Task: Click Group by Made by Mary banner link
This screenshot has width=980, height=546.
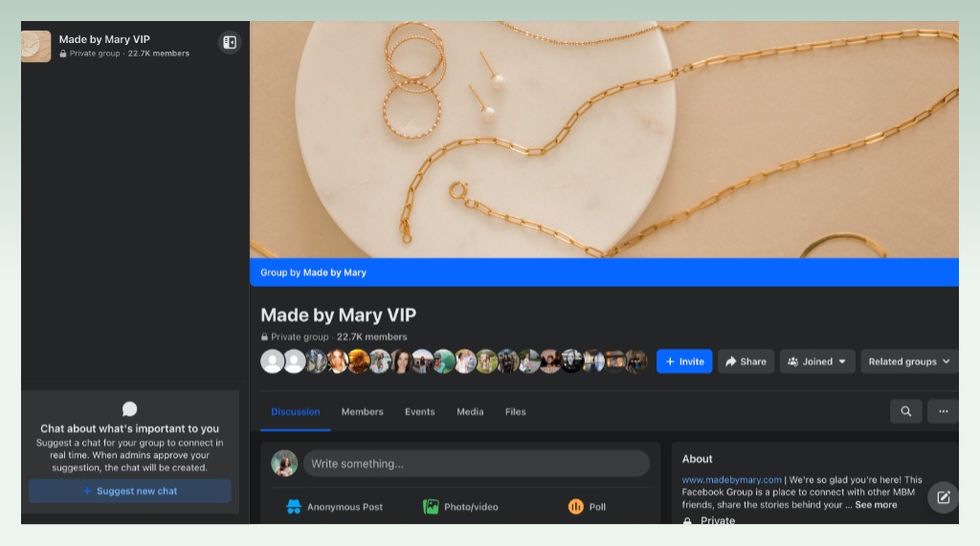Action: pyautogui.click(x=313, y=273)
